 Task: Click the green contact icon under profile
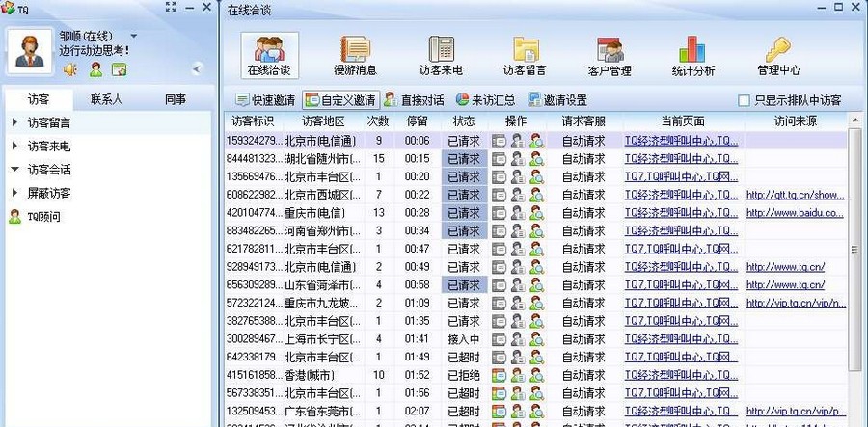click(x=95, y=69)
